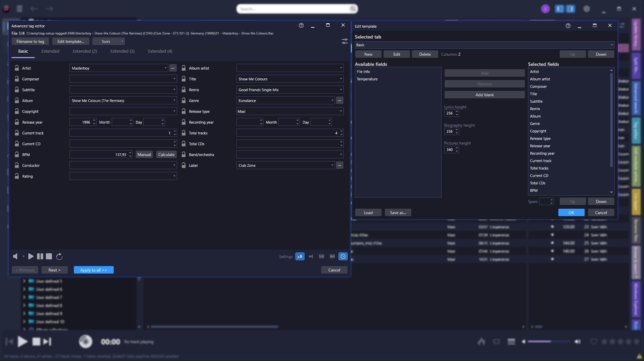
Task: Switch to the Extended (3) tab
Action: [122, 51]
